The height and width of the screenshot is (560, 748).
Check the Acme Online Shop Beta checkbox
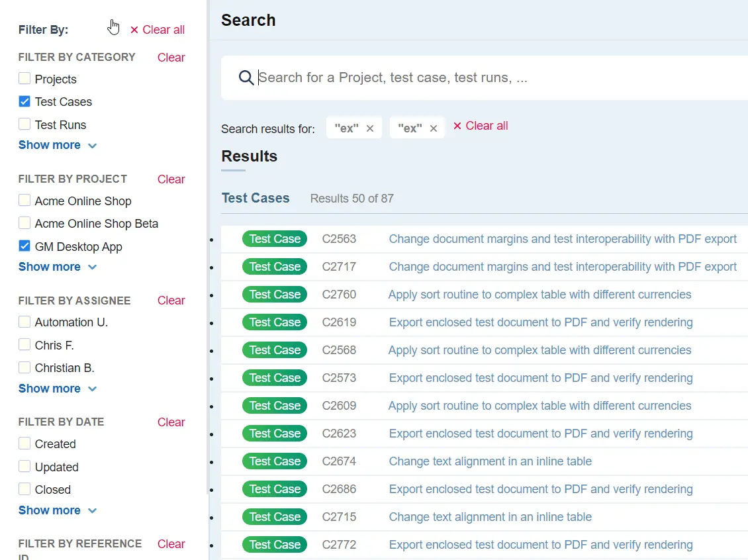click(24, 223)
